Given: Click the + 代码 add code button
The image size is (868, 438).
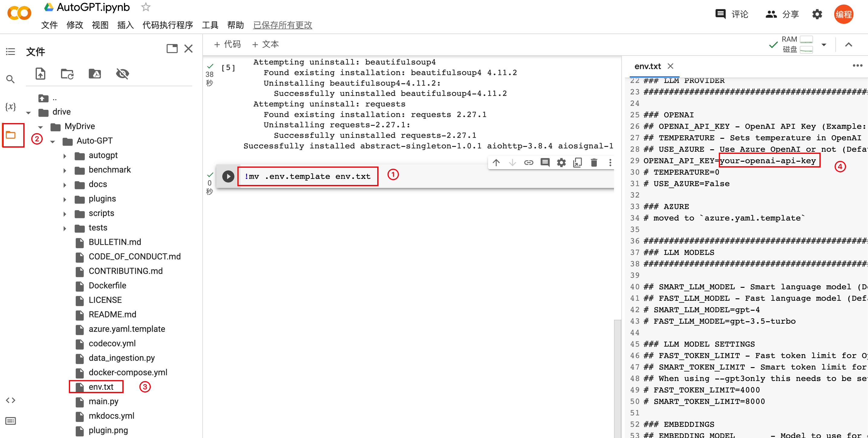Looking at the screenshot, I should coord(227,44).
